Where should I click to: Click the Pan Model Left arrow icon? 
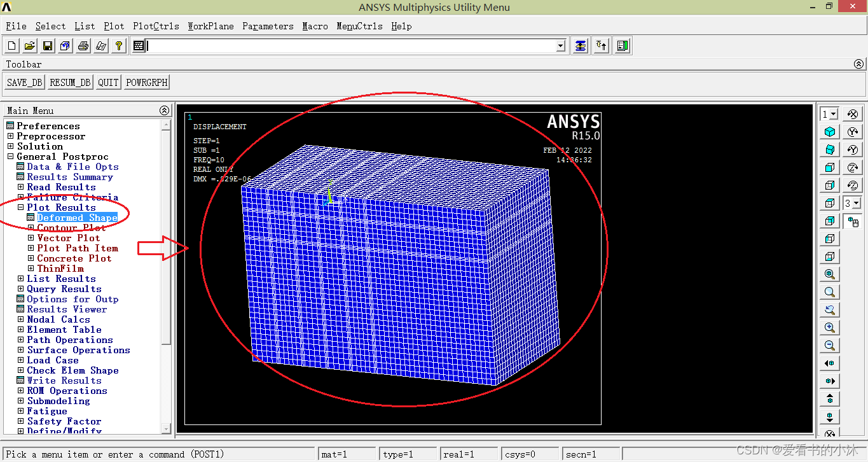point(830,363)
